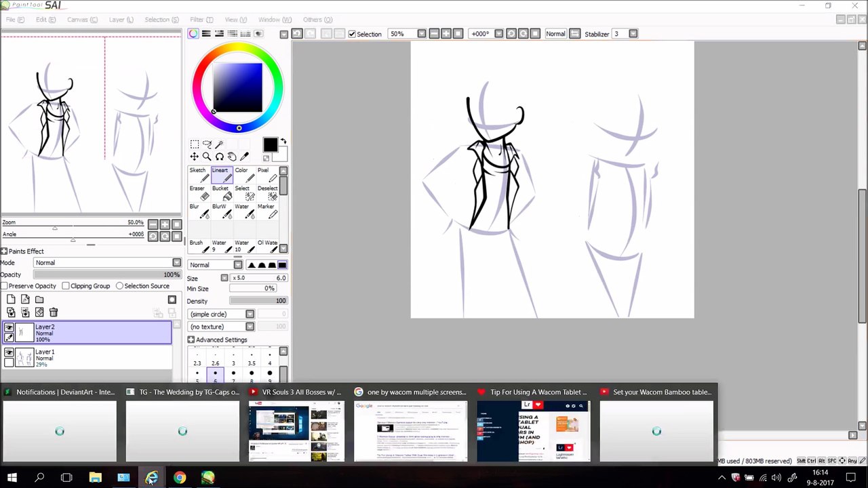Swap foreground and background colors

point(283,142)
